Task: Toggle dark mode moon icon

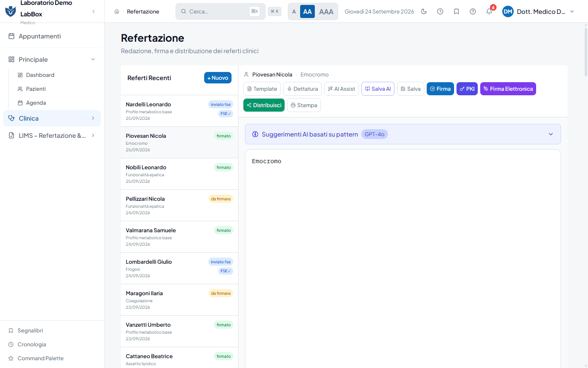Action: 424,11
